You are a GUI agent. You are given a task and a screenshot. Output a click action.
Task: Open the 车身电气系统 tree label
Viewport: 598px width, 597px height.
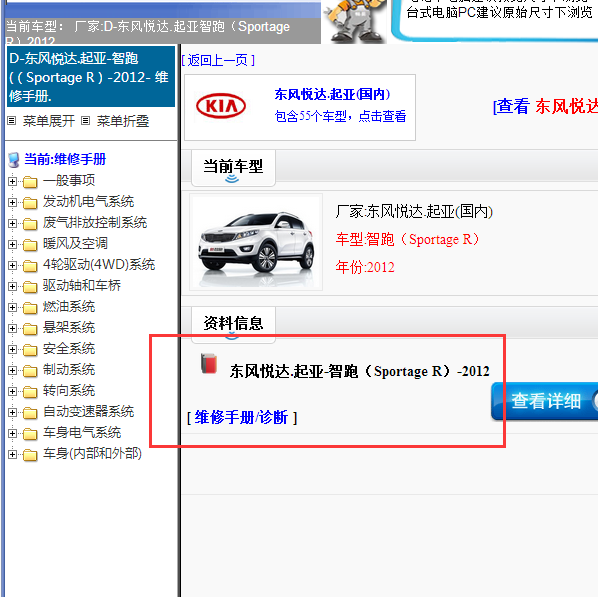(82, 433)
